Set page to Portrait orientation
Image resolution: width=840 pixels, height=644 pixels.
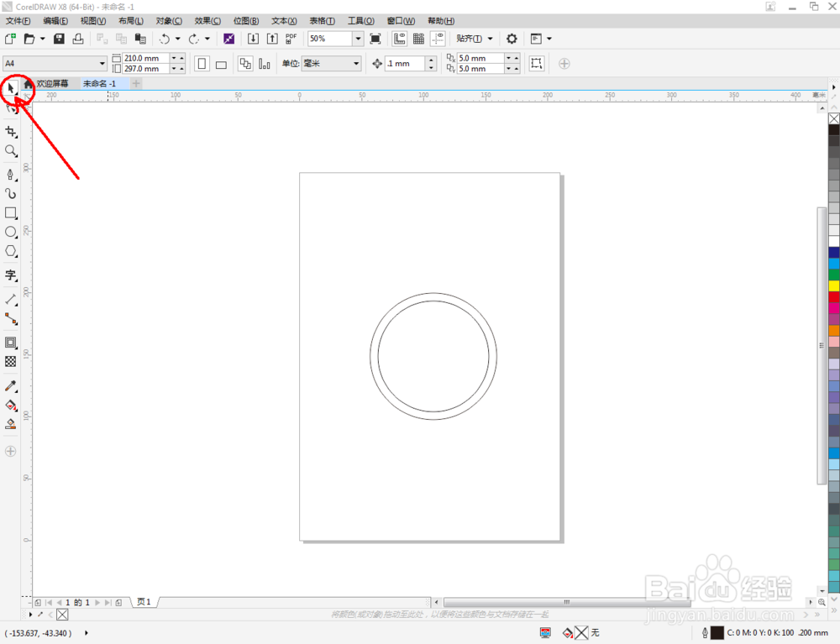point(202,64)
